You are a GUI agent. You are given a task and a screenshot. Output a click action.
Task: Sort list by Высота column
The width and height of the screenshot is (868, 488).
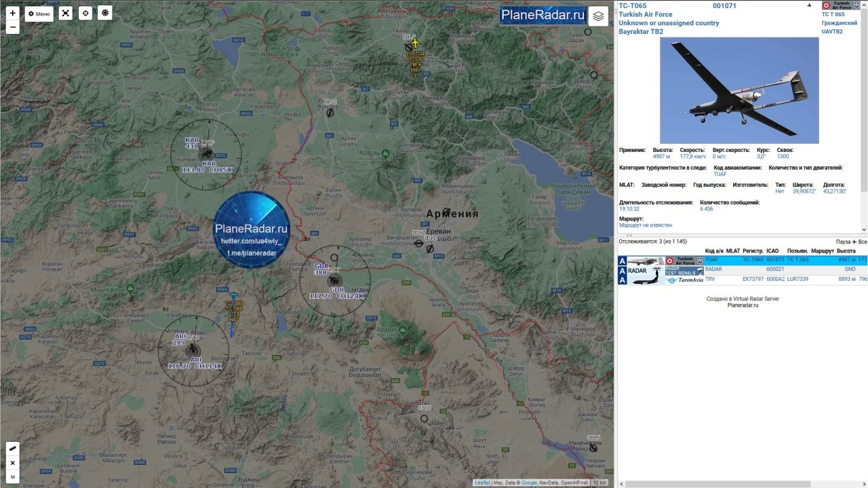846,251
